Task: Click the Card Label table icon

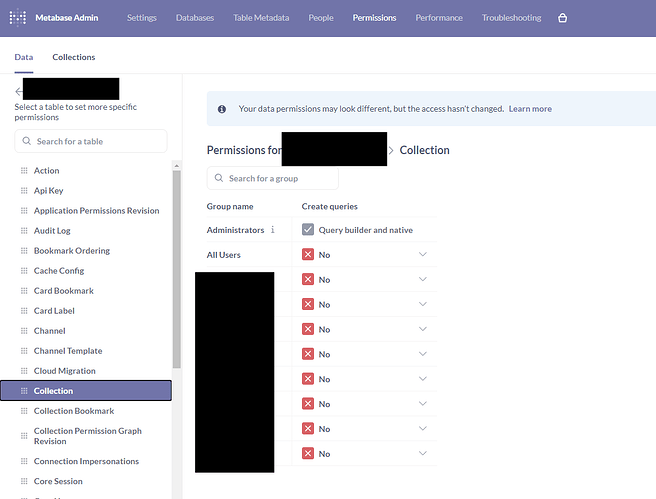Action: (24, 311)
